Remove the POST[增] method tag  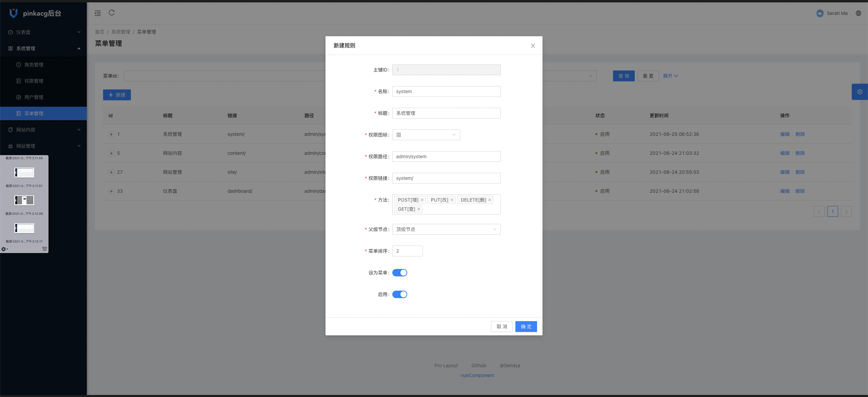[x=422, y=200]
